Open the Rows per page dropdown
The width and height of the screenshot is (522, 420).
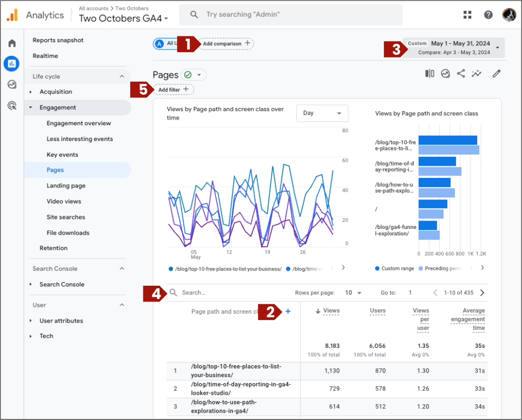353,293
